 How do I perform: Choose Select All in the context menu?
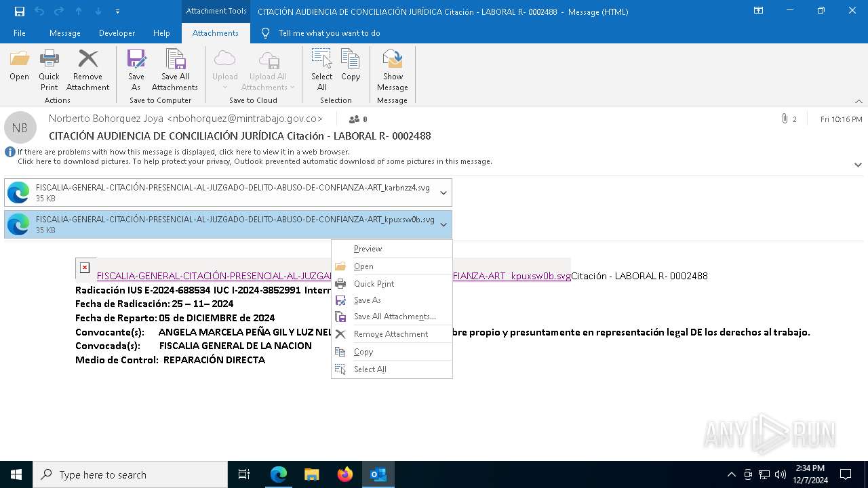[392, 369]
